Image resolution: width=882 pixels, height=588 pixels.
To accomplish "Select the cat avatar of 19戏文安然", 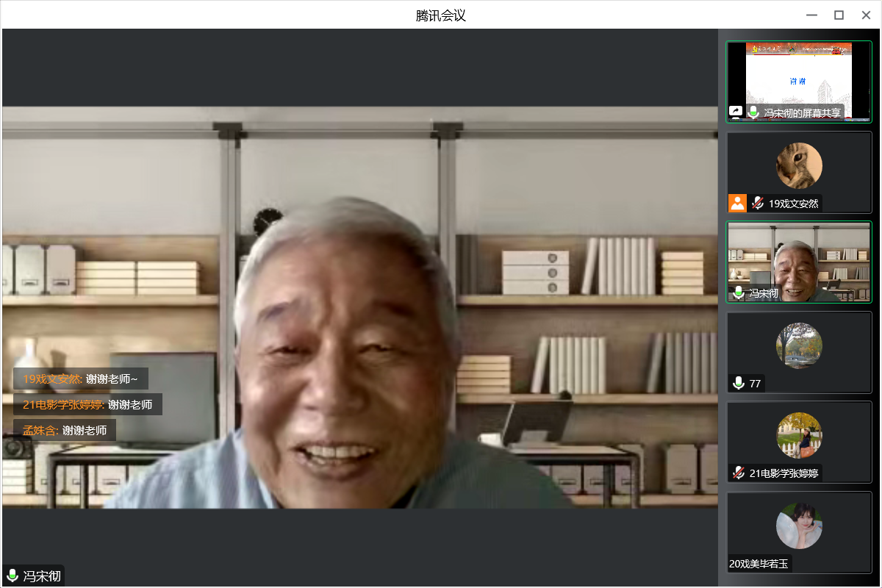I will (x=799, y=165).
